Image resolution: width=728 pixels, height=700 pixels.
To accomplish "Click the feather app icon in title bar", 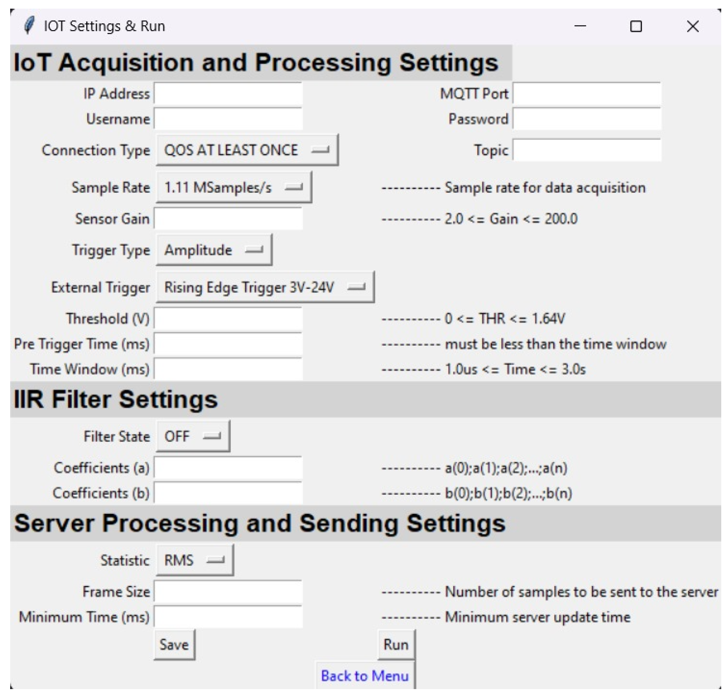I will tap(29, 26).
